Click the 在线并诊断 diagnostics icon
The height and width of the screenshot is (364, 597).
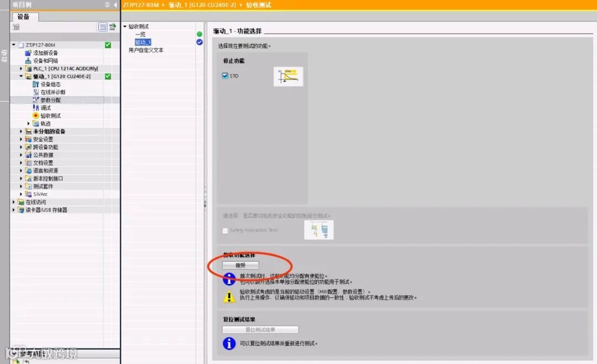click(x=36, y=92)
